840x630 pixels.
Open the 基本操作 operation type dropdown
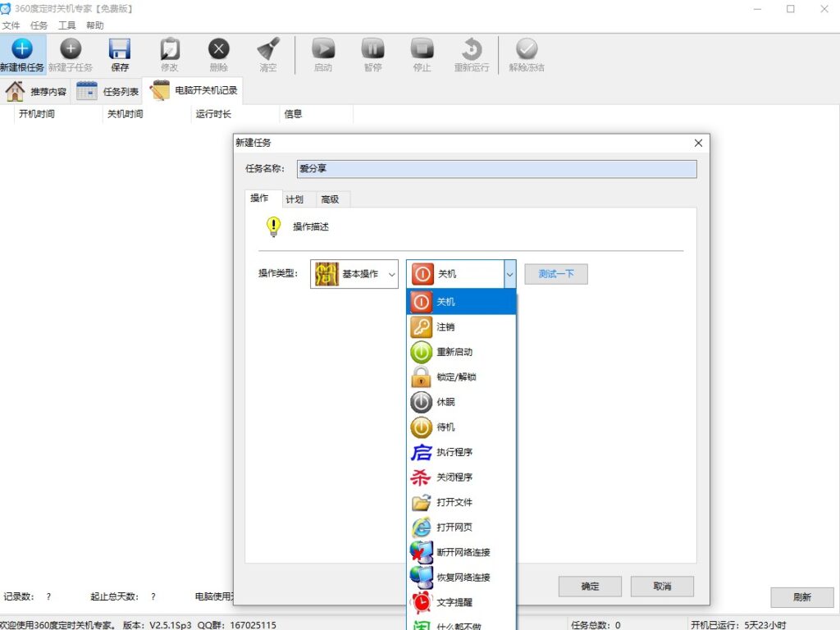(354, 274)
